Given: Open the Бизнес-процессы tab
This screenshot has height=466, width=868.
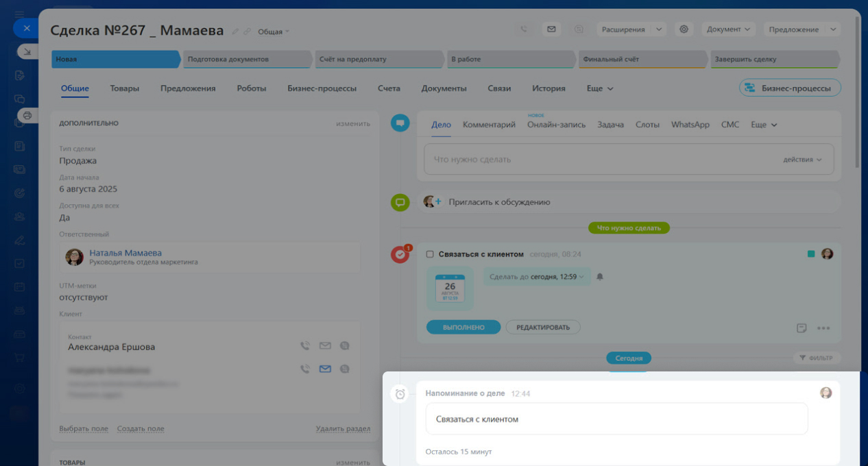Looking at the screenshot, I should (322, 88).
